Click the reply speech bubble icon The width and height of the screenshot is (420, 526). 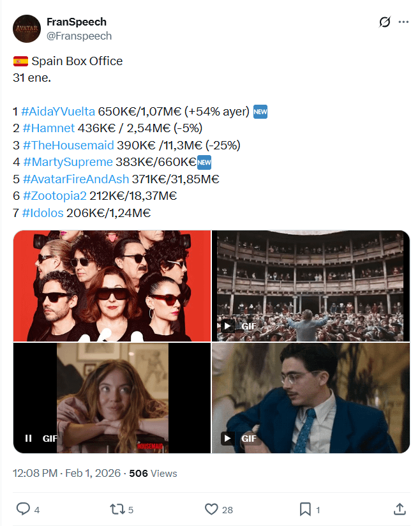[x=23, y=509]
